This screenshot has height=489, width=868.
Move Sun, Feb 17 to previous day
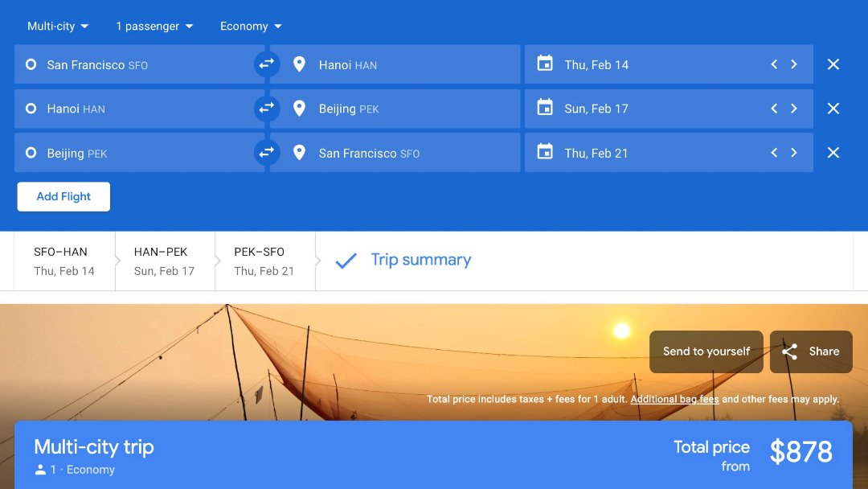774,109
